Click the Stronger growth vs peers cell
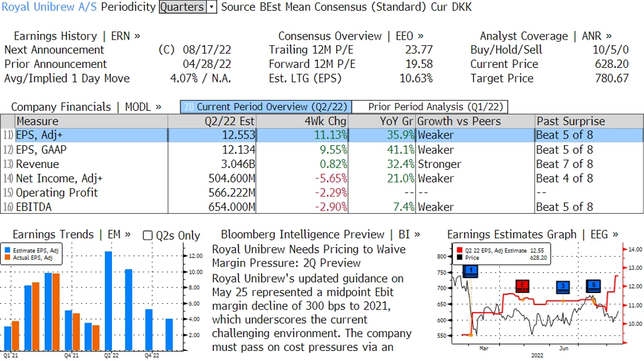Image resolution: width=644 pixels, height=361 pixels. [440, 164]
